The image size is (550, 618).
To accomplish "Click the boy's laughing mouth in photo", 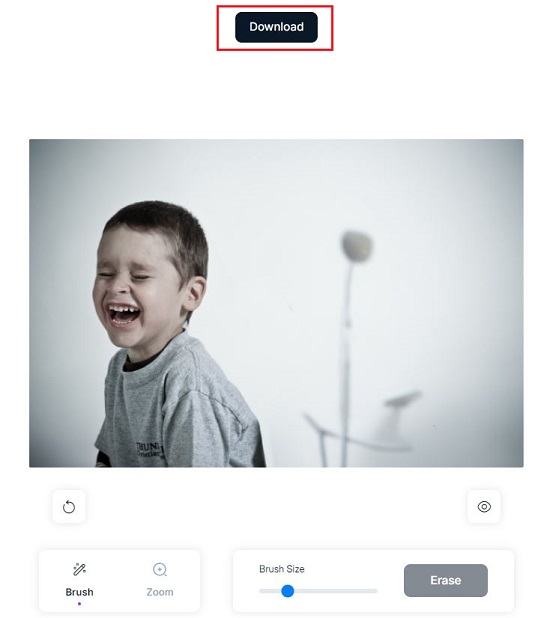I will tap(124, 314).
